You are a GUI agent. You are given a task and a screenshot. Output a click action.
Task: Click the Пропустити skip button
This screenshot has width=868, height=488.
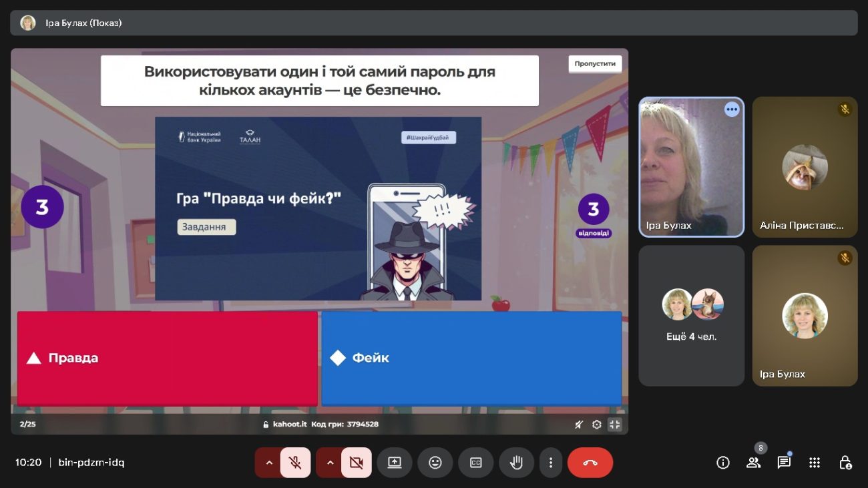[595, 64]
